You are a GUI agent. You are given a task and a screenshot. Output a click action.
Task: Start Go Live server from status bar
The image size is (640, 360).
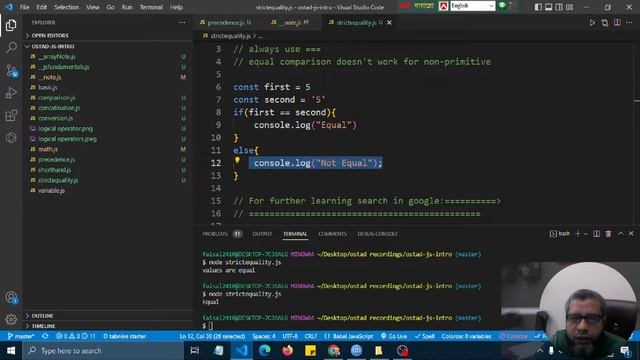click(394, 336)
